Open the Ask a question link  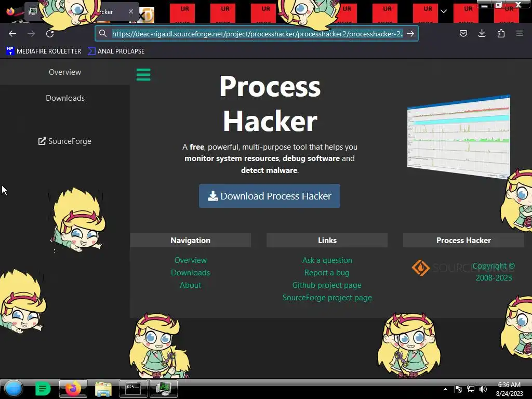(327, 260)
